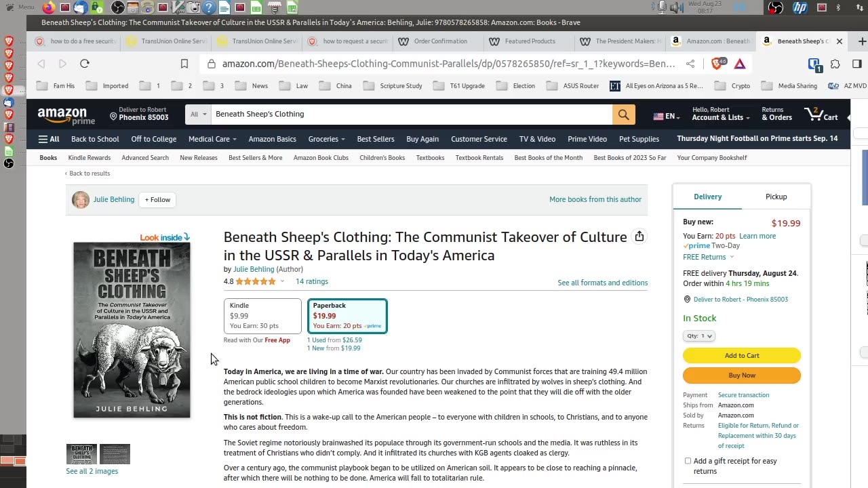Reload the page with the refresh icon
This screenshot has height=488, width=868.
pos(85,64)
